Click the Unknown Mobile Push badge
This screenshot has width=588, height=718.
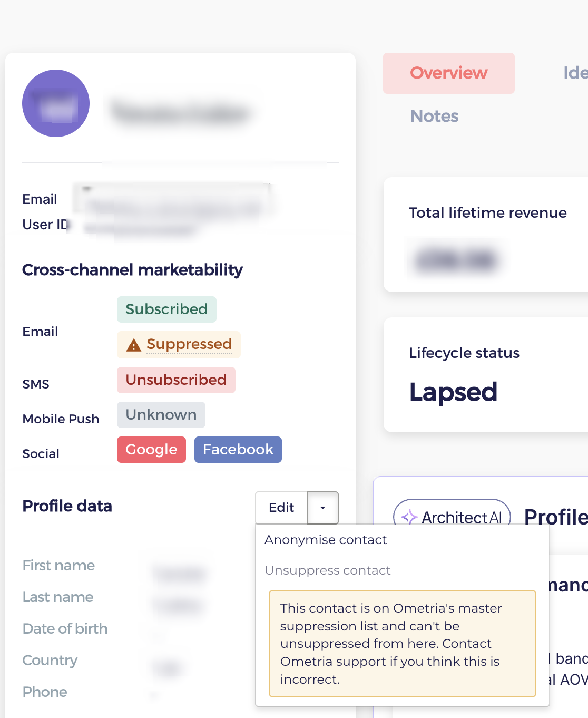coord(161,415)
